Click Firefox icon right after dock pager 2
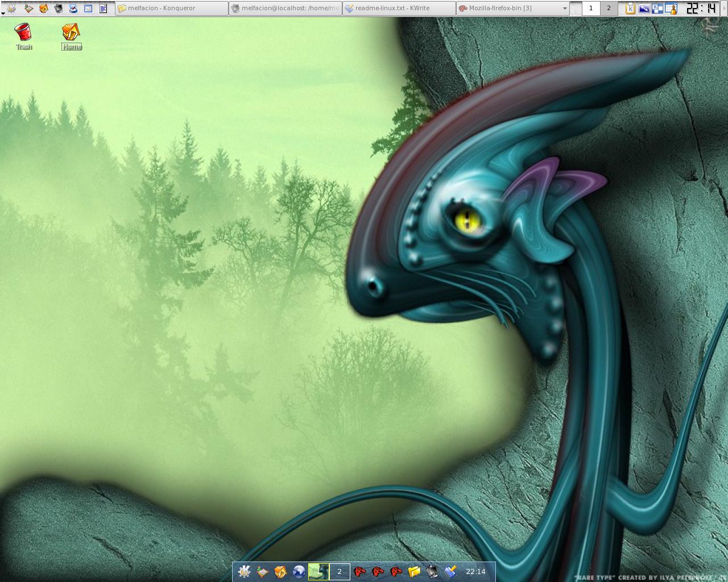728x582 pixels. click(359, 571)
